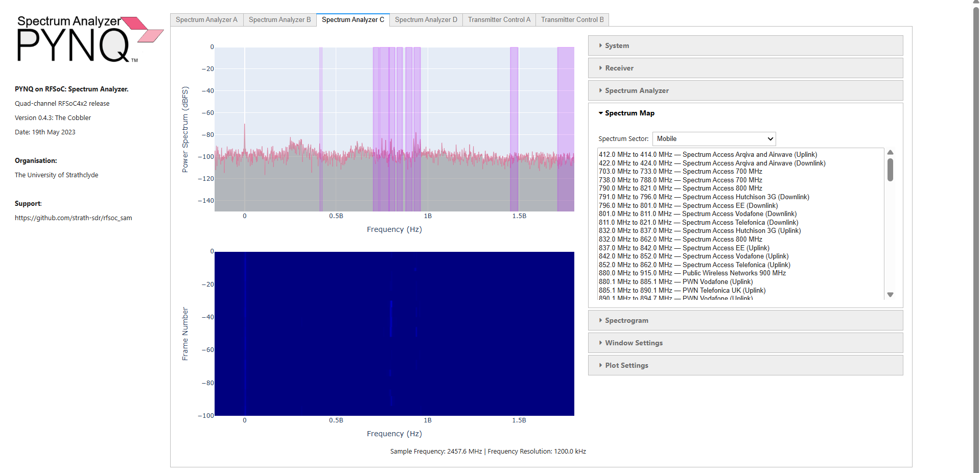Open the Spectrum Analyzer D tab

pyautogui.click(x=426, y=20)
